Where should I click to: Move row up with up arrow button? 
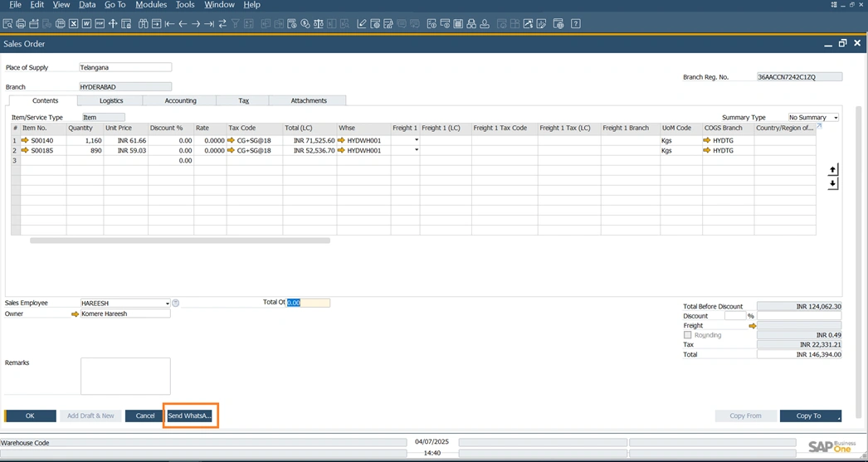pos(832,169)
